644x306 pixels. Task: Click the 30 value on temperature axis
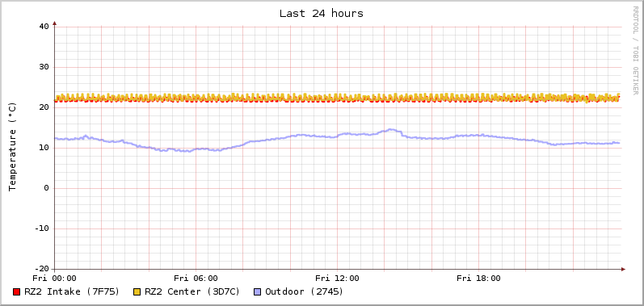click(44, 67)
